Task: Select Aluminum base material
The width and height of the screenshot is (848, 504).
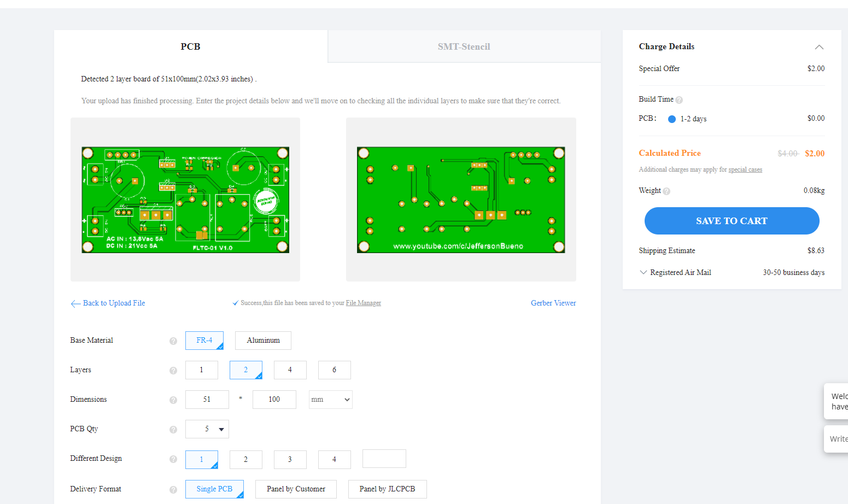Action: click(263, 341)
